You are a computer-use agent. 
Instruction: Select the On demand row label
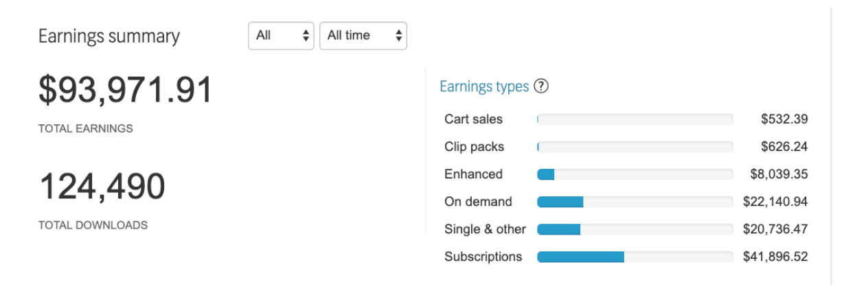(478, 202)
